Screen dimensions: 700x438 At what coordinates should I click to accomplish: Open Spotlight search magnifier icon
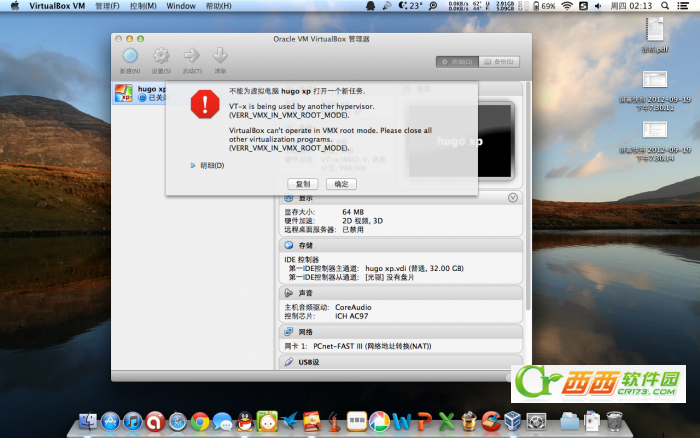[665, 6]
